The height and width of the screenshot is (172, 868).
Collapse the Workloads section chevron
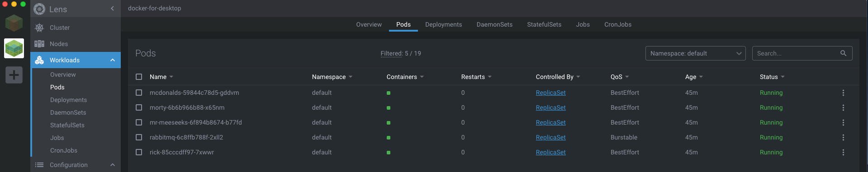tap(113, 60)
